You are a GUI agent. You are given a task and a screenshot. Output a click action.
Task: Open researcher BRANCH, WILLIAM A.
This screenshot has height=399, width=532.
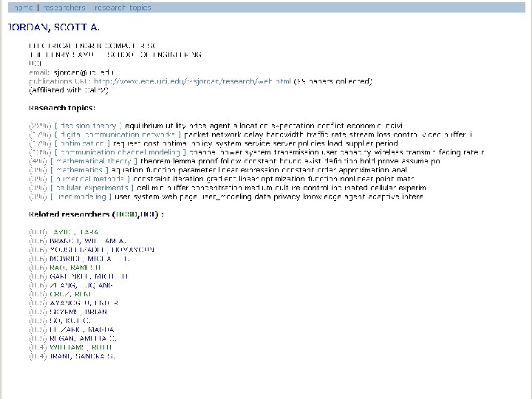(x=88, y=241)
